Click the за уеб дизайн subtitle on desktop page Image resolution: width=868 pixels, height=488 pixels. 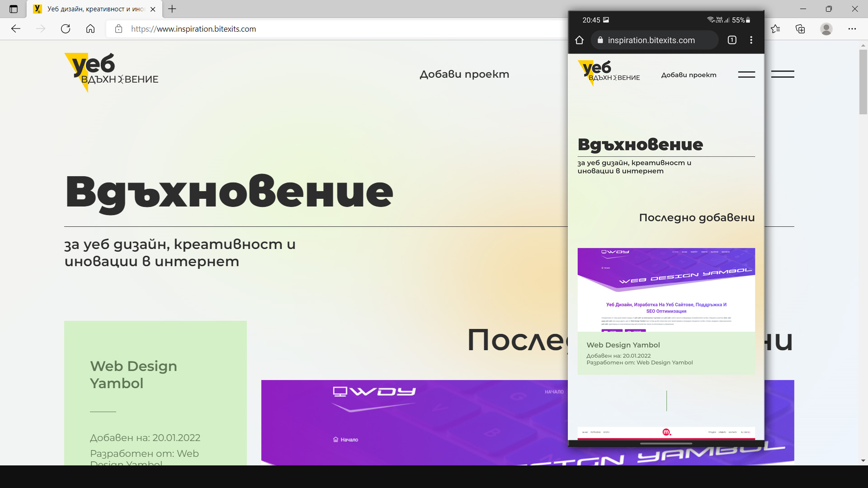[x=180, y=253]
